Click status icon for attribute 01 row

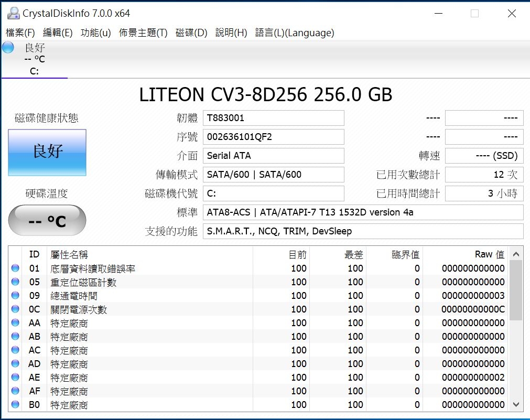click(x=15, y=268)
